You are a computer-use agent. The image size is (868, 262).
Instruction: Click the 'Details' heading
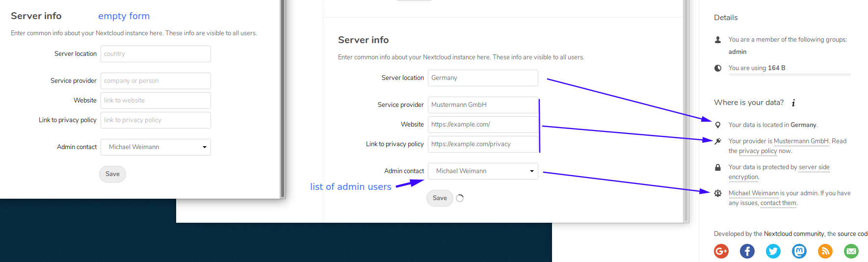click(x=726, y=18)
